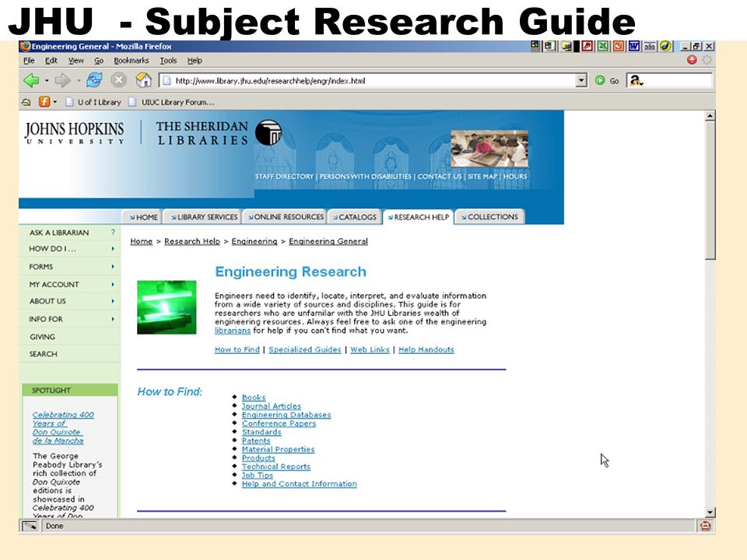The image size is (747, 560).
Task: Click the red Adobe Acrobat shortcut icon
Action: coord(587,46)
